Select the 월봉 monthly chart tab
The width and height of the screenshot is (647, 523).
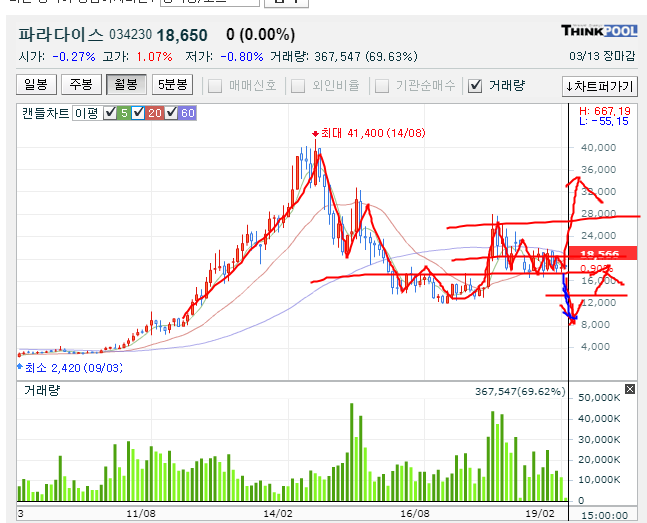tap(126, 85)
